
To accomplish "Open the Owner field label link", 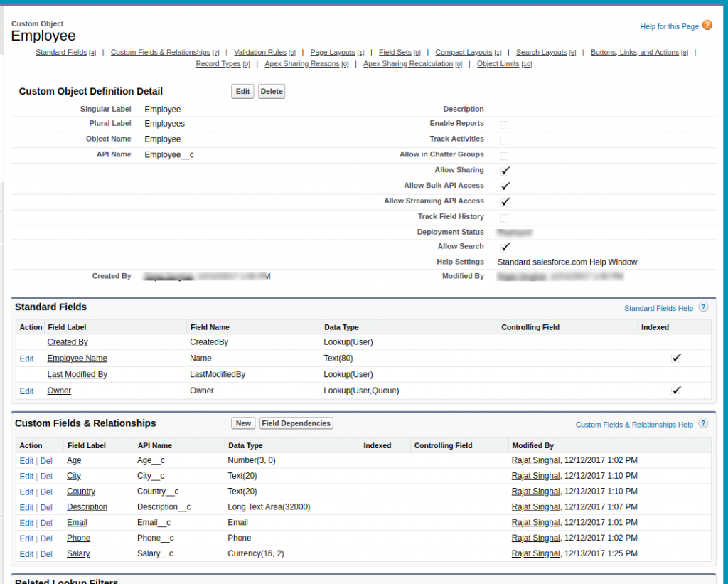I will (x=59, y=391).
